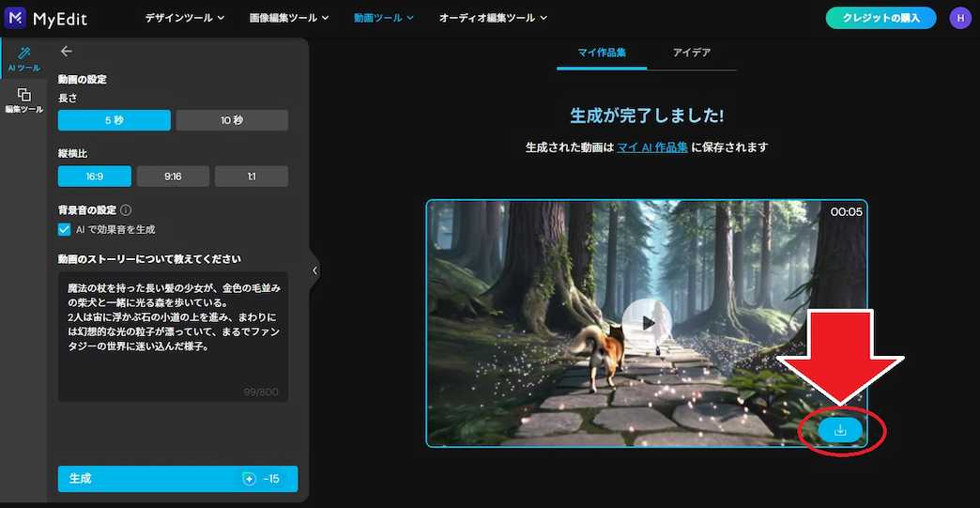Expand the デザインツール menu
This screenshot has height=508, width=980.
point(184,18)
